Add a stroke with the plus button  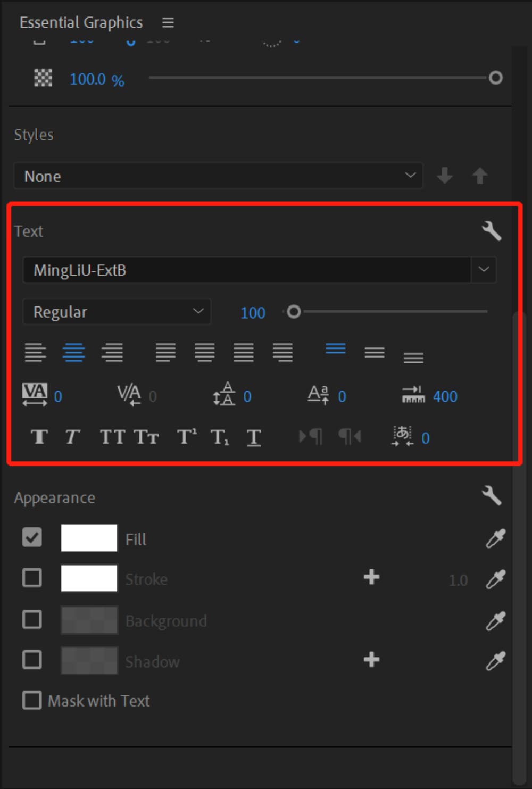tap(371, 578)
